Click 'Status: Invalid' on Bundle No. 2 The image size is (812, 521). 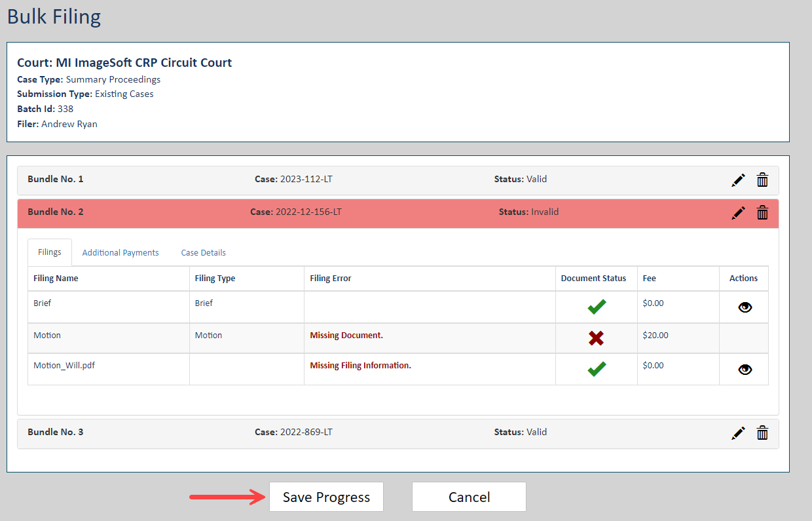pos(528,212)
